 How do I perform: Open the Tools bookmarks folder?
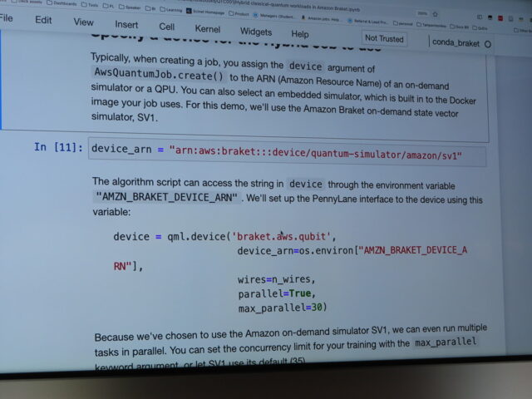(x=90, y=5)
